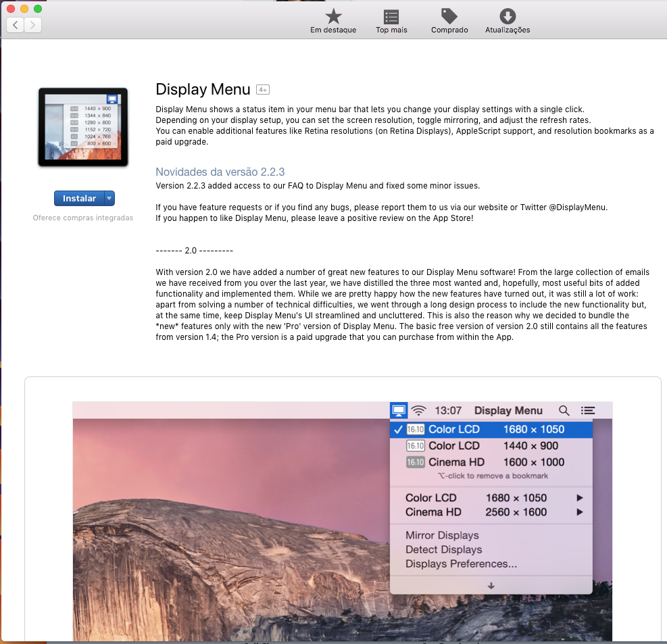
Task: Click the Instalar button
Action: 79,198
